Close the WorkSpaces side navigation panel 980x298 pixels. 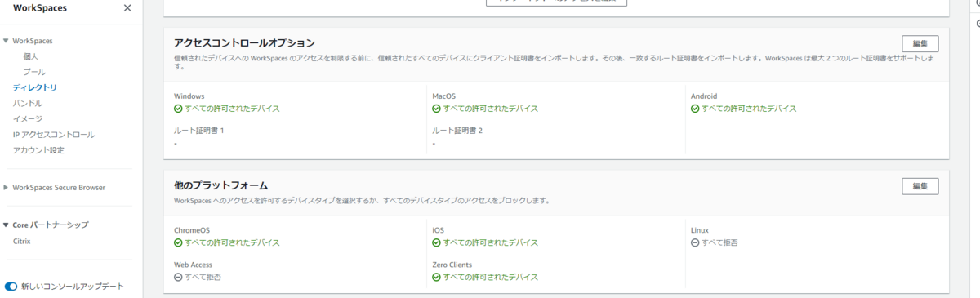(127, 8)
